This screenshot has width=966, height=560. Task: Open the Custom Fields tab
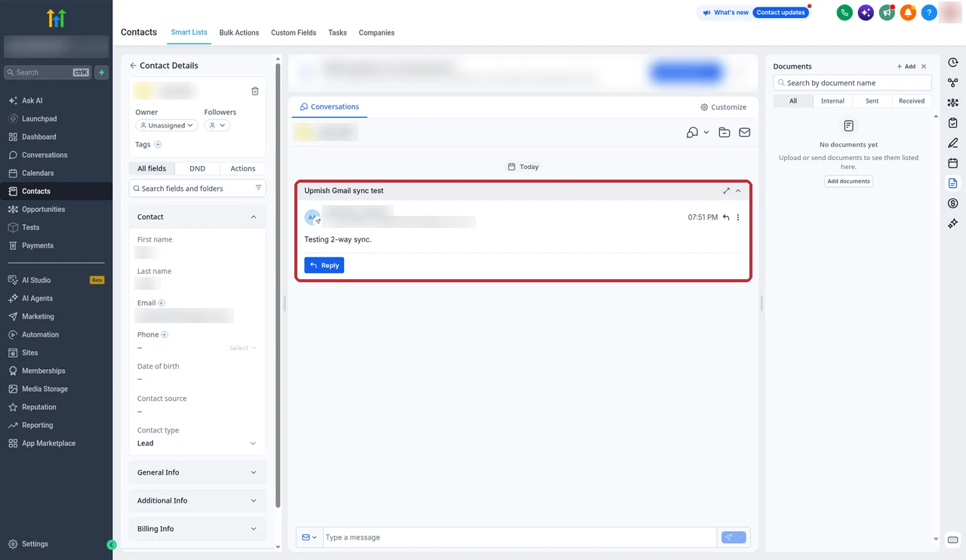(294, 32)
